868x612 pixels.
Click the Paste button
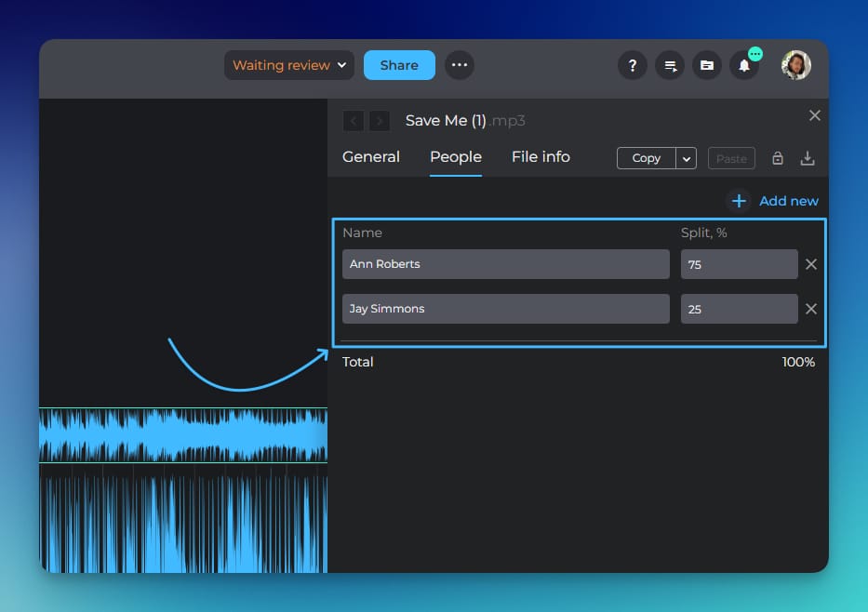pos(731,158)
